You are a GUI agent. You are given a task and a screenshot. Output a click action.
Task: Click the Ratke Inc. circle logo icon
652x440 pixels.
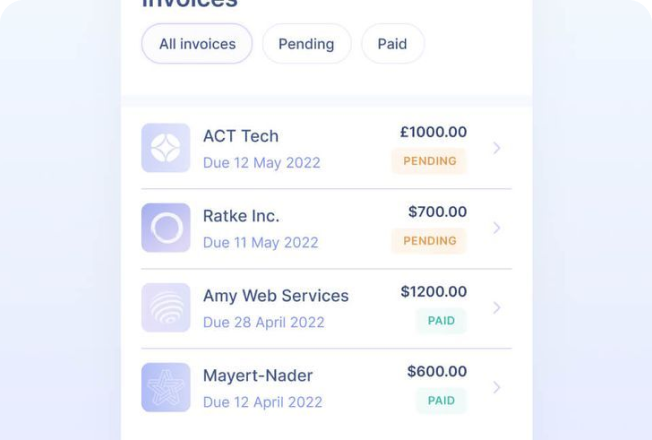[166, 228]
